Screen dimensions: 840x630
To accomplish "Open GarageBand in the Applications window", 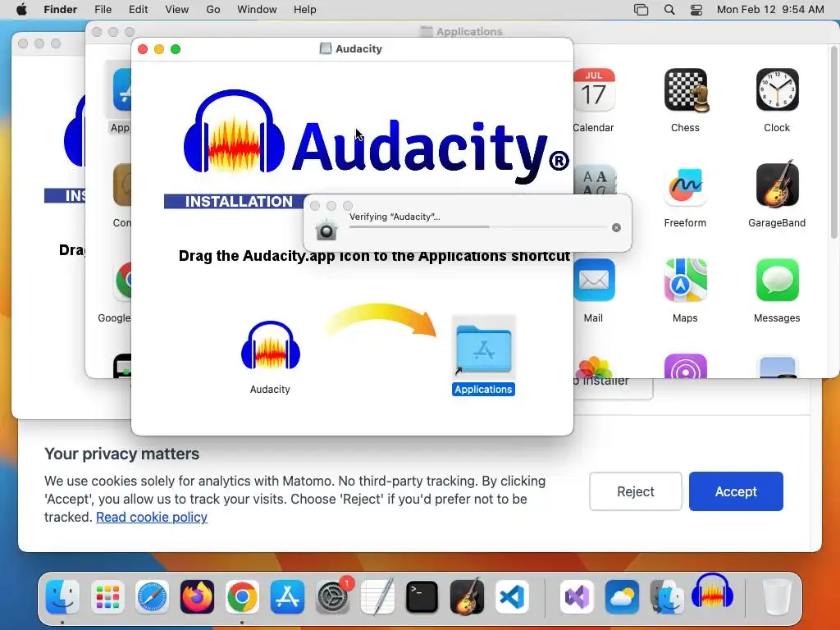I will click(x=777, y=185).
